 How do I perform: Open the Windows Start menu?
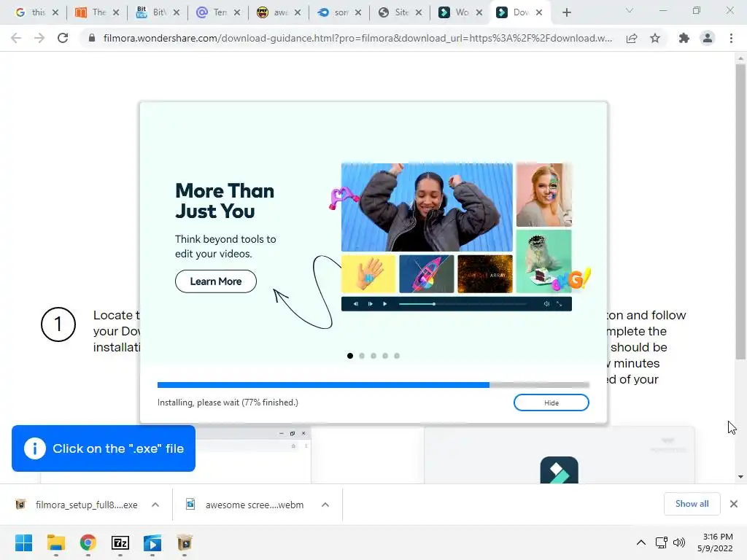point(23,542)
